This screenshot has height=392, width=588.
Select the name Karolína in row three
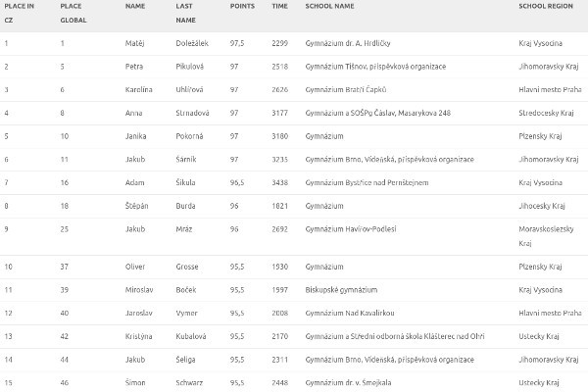(141, 89)
